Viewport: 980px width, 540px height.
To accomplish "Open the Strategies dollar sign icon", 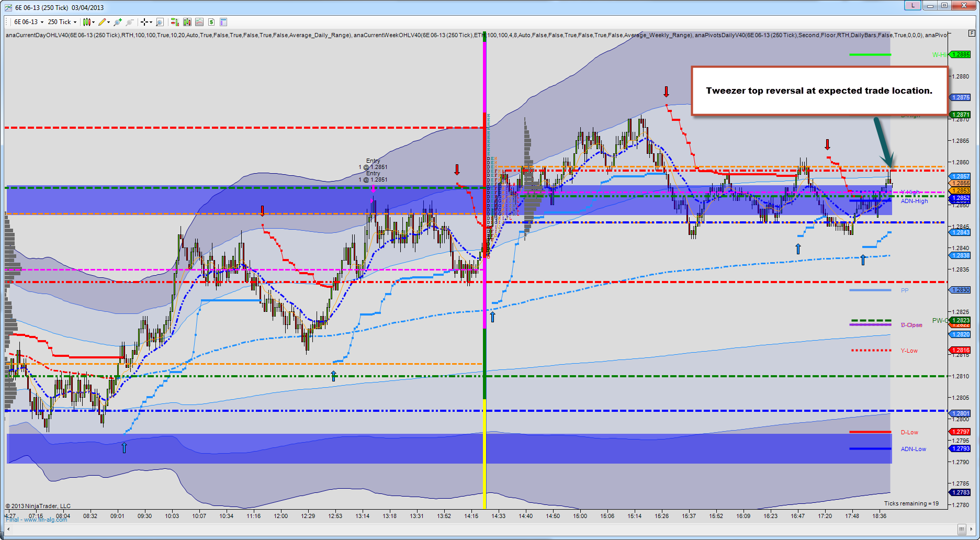I will [x=211, y=22].
